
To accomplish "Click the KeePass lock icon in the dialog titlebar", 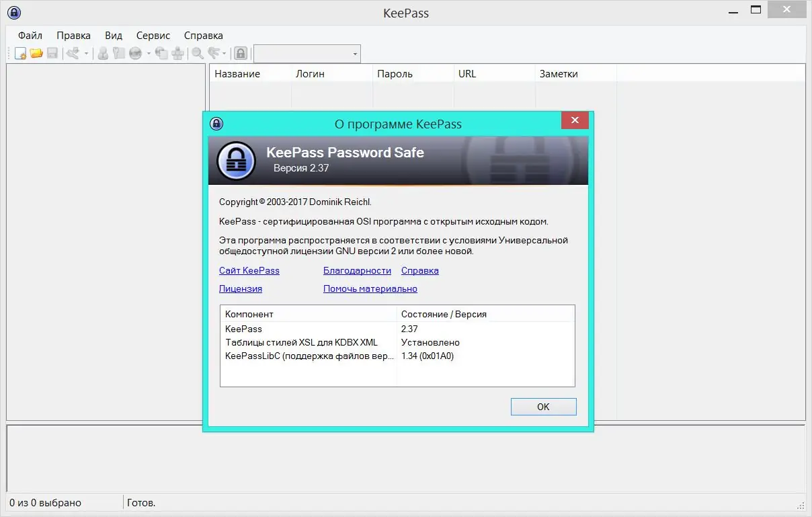I will [216, 124].
